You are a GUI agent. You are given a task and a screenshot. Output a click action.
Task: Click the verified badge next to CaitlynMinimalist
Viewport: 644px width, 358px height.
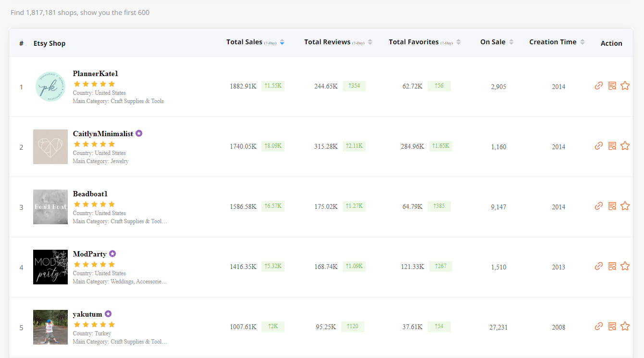[139, 133]
